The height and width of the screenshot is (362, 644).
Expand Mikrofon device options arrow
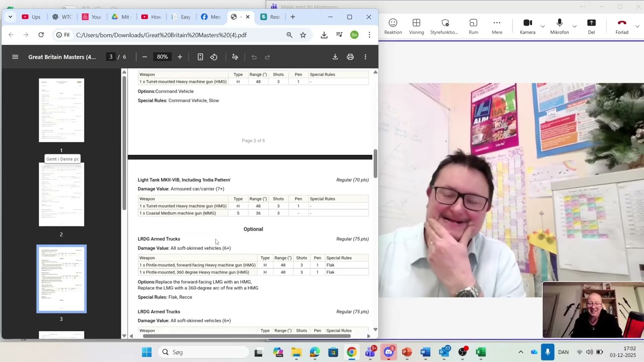pos(574,26)
